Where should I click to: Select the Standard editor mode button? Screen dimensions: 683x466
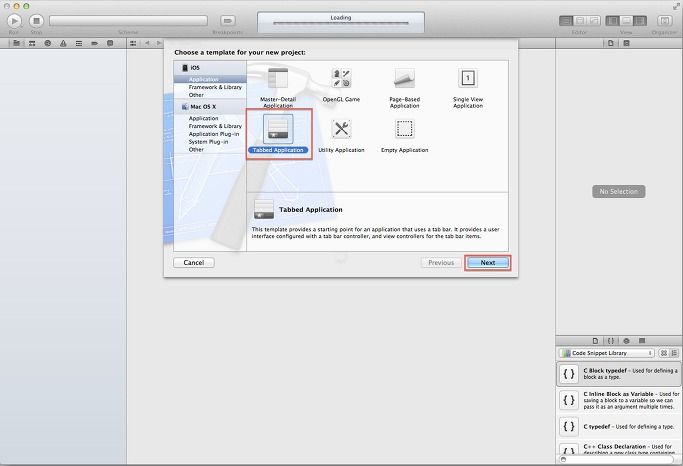click(x=566, y=20)
